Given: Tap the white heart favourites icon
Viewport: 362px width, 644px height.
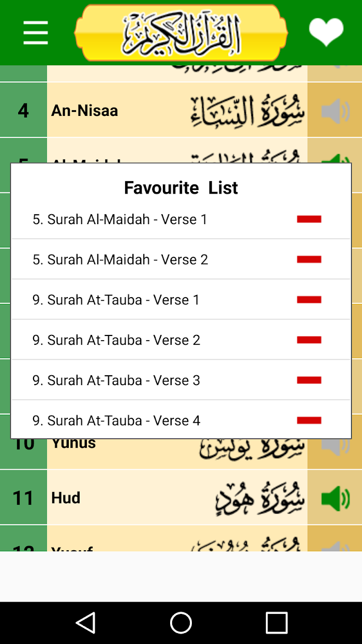Looking at the screenshot, I should (326, 32).
